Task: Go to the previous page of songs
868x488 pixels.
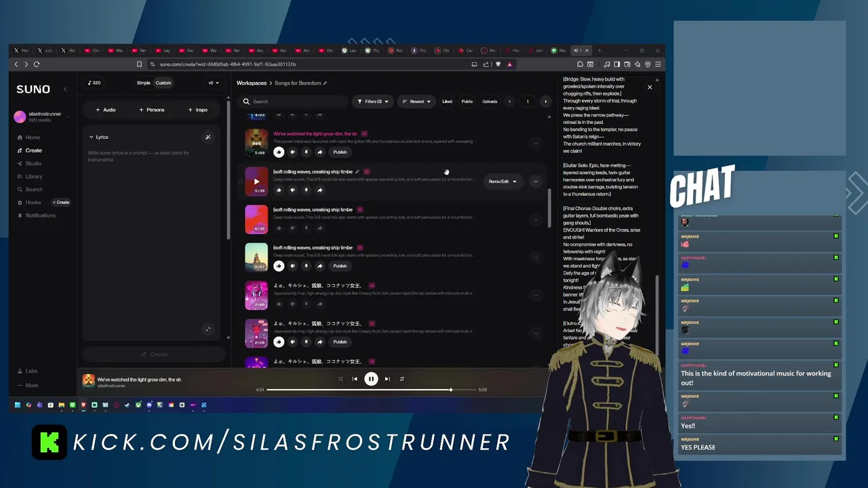Action: point(510,102)
